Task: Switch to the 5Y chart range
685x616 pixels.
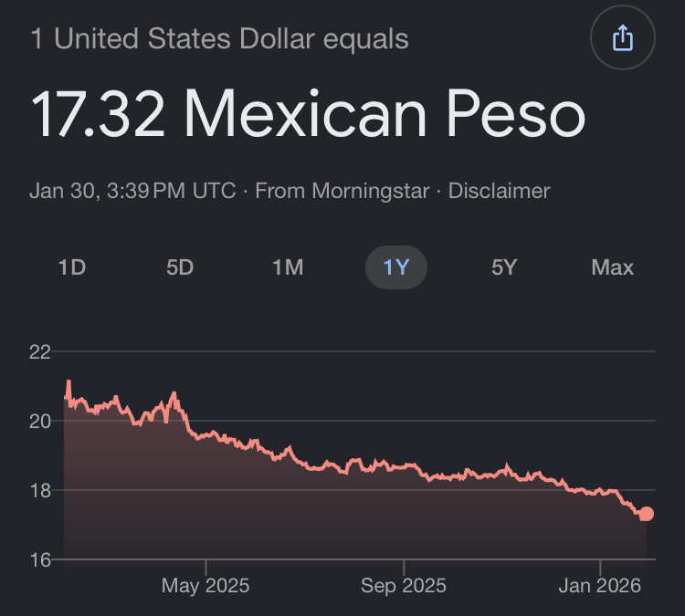Action: (504, 267)
